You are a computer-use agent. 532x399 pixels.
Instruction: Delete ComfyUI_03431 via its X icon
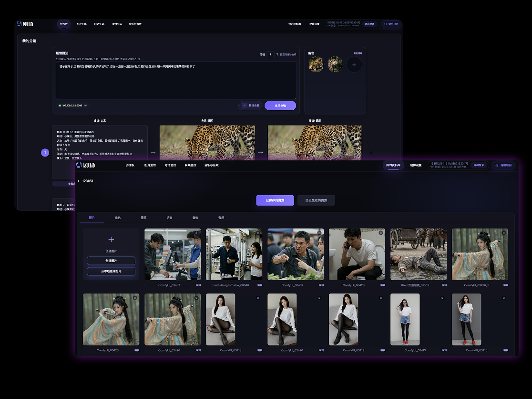319,232
